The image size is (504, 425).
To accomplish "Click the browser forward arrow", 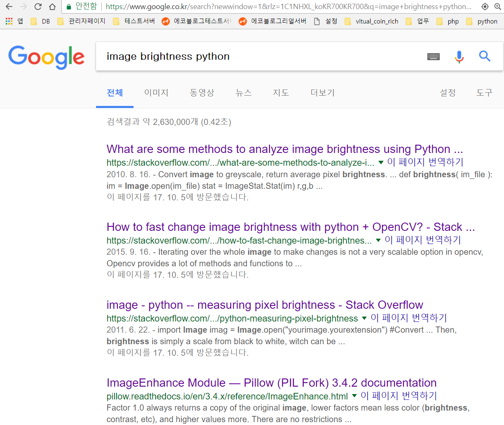I will coord(23,7).
